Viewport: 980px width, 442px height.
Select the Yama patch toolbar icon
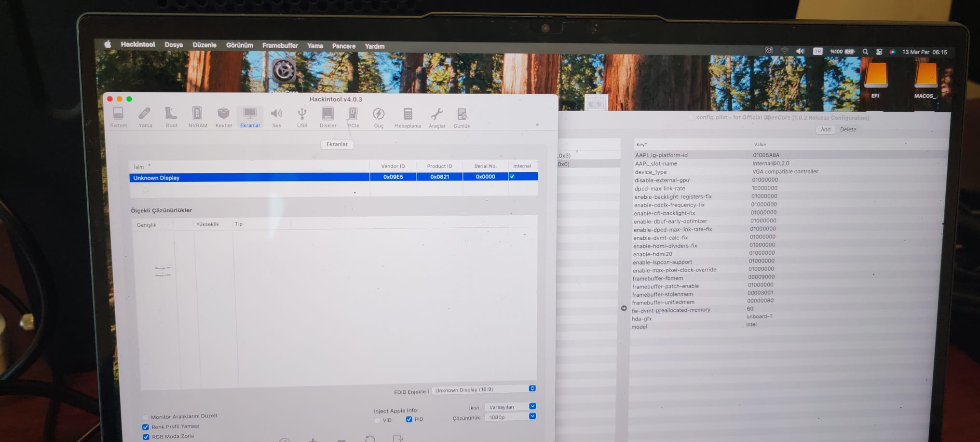(145, 117)
